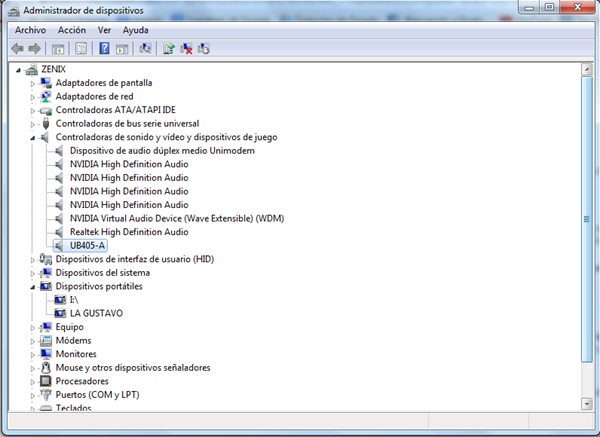Screen dimensions: 600x437
Task: Open the Ayuda menu
Action: [x=135, y=30]
